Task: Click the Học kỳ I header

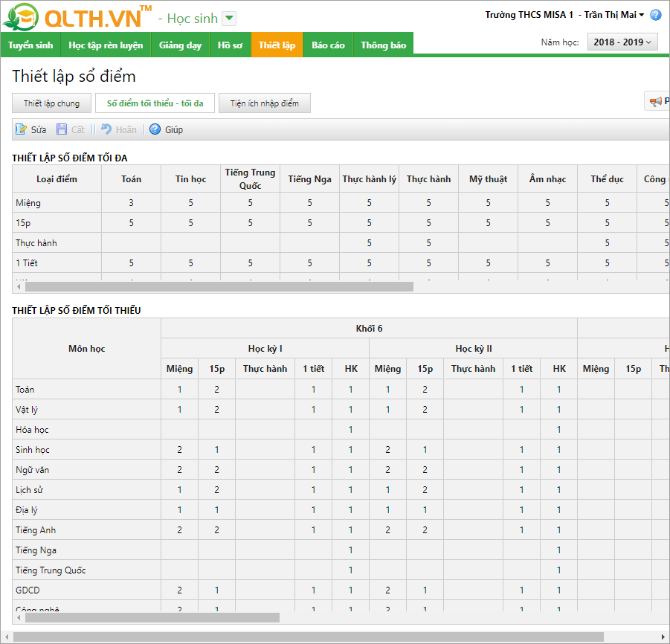Action: [265, 348]
